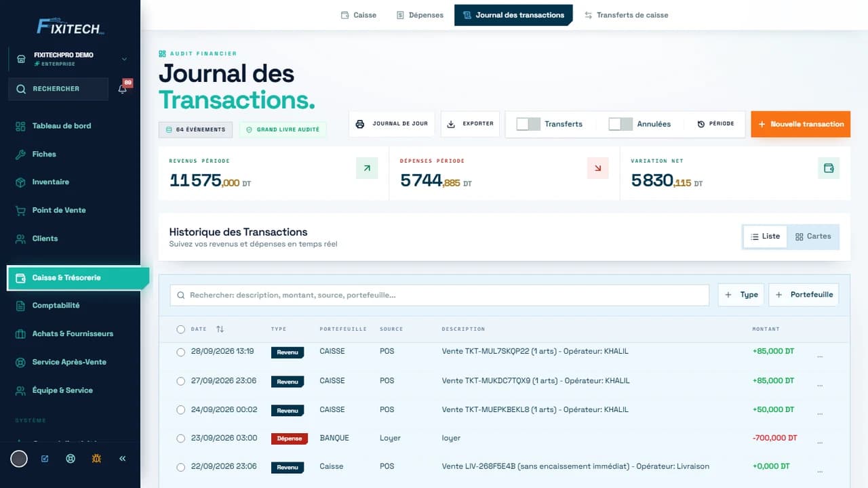Open row menu for 24/09/2026 00:02 transaction

[x=820, y=413]
